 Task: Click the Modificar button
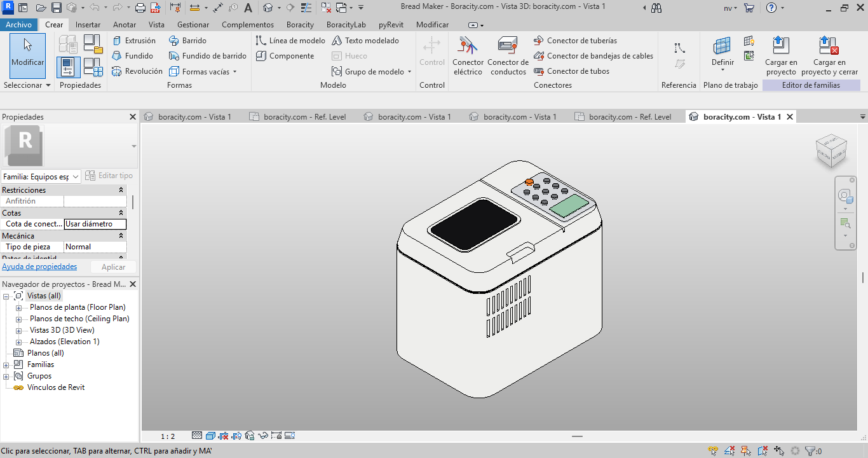click(28, 55)
